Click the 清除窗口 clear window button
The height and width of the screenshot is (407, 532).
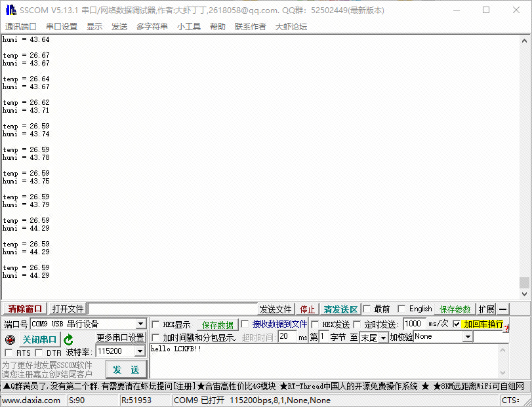pos(25,309)
